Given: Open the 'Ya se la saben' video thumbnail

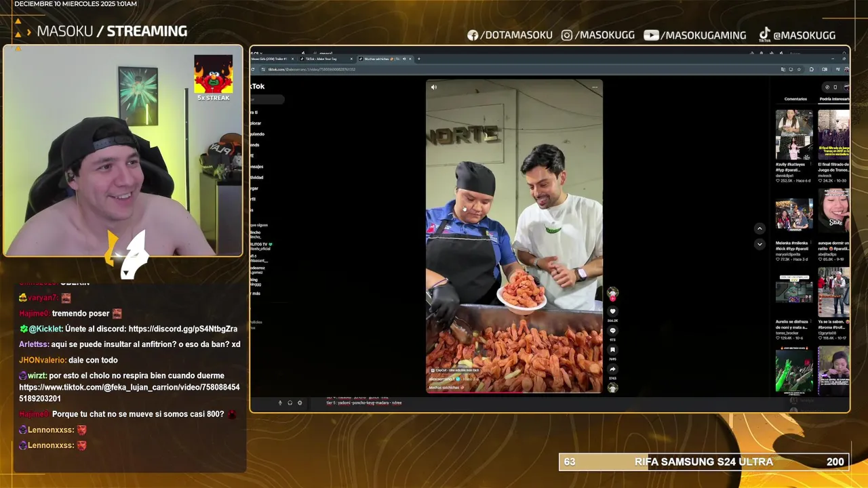Looking at the screenshot, I should coord(833,292).
